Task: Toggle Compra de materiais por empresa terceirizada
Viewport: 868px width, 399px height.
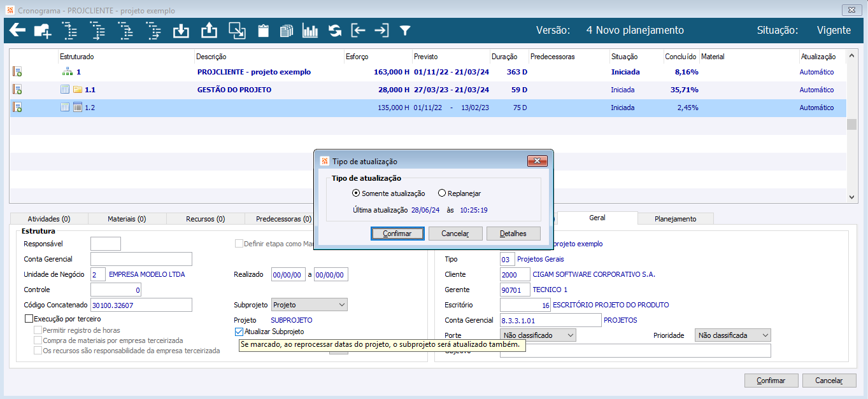Action: tap(38, 340)
